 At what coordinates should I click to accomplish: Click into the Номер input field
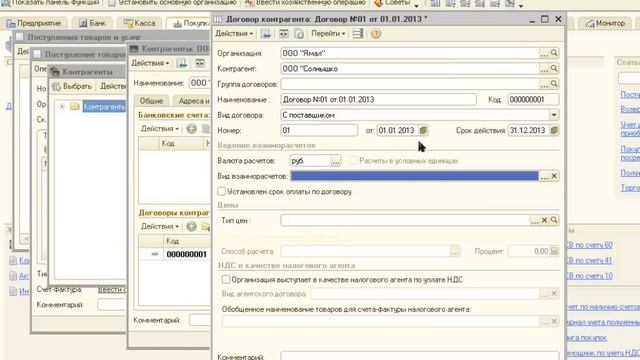[x=319, y=131]
